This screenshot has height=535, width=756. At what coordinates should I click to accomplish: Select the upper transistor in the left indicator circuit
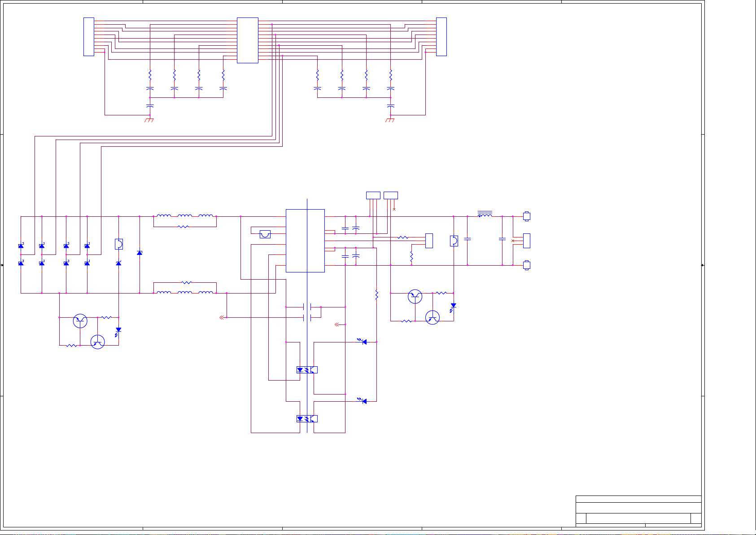(x=80, y=321)
